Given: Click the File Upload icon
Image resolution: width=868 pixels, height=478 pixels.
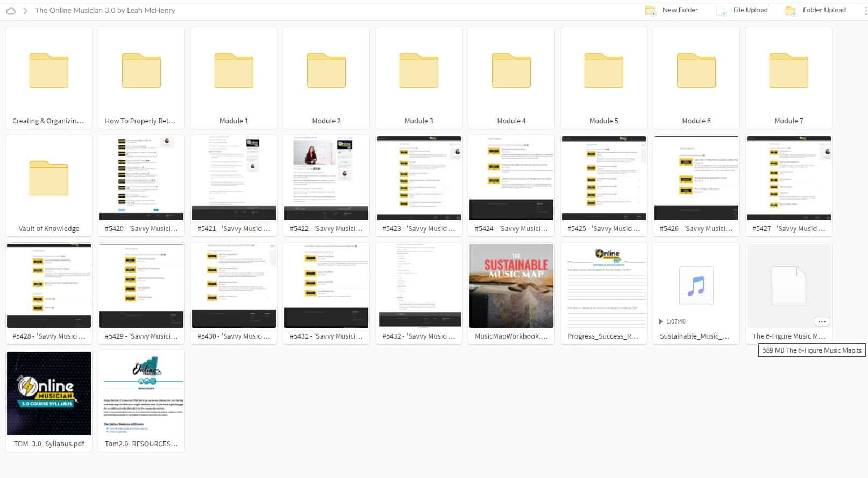Looking at the screenshot, I should [721, 11].
